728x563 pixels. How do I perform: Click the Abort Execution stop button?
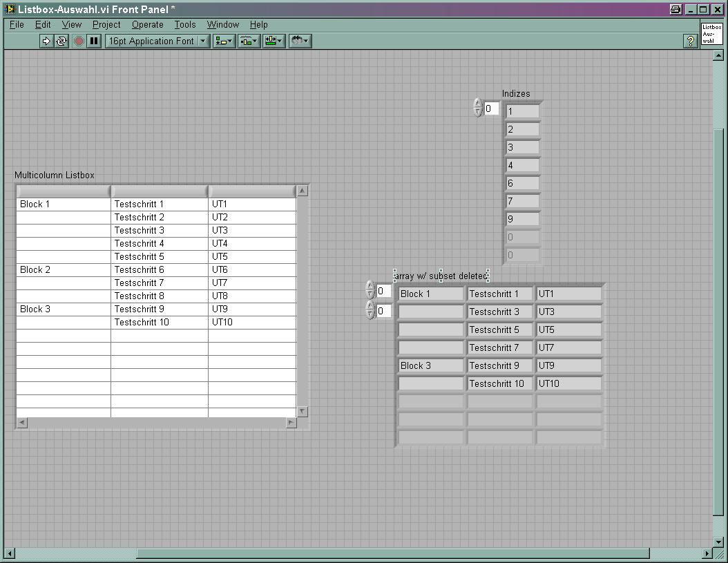click(x=79, y=41)
